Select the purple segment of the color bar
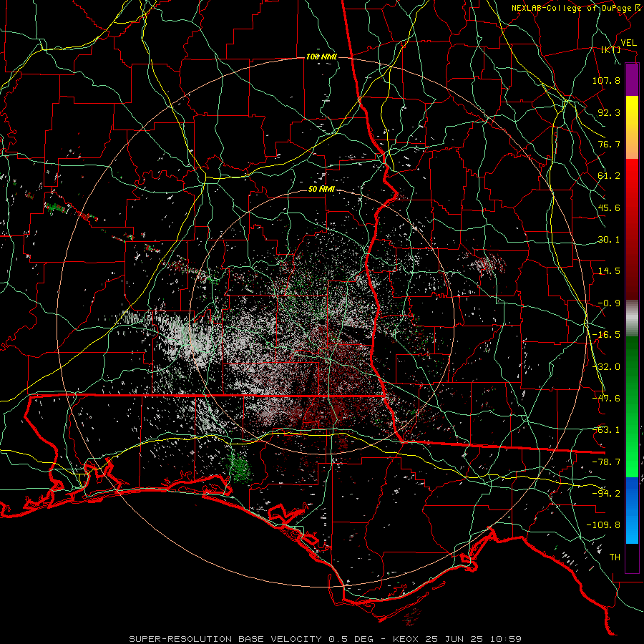The image size is (644, 644). 632,79
